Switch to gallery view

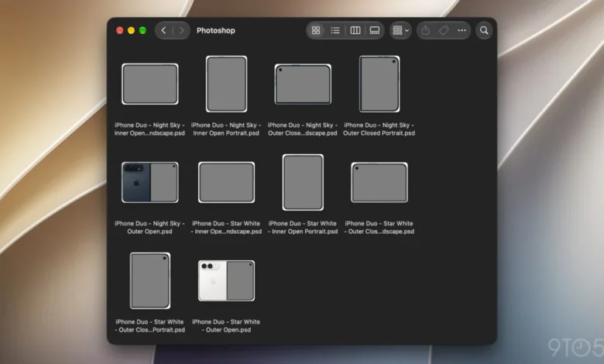(375, 30)
